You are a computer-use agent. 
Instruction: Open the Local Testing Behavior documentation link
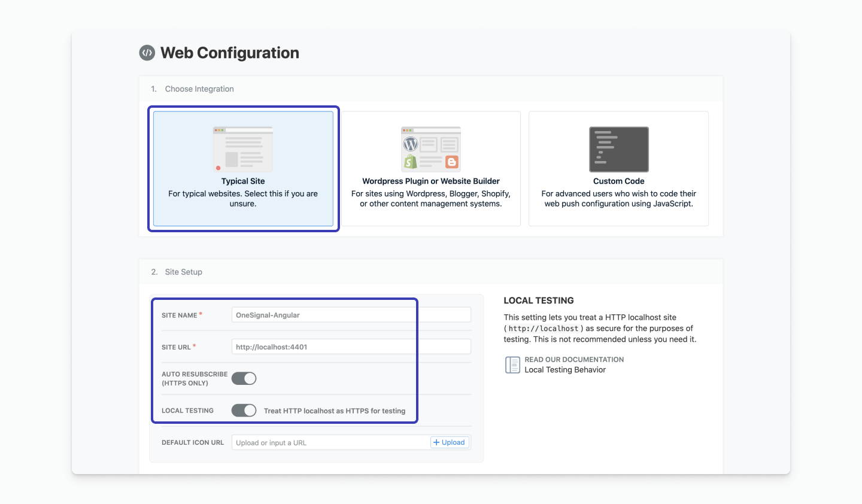[565, 370]
